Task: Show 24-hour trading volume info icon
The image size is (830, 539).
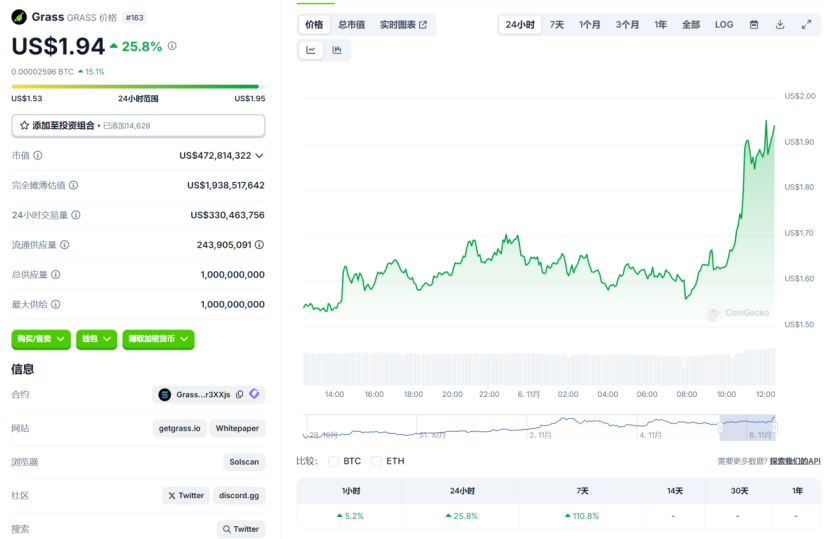Action: point(76,215)
